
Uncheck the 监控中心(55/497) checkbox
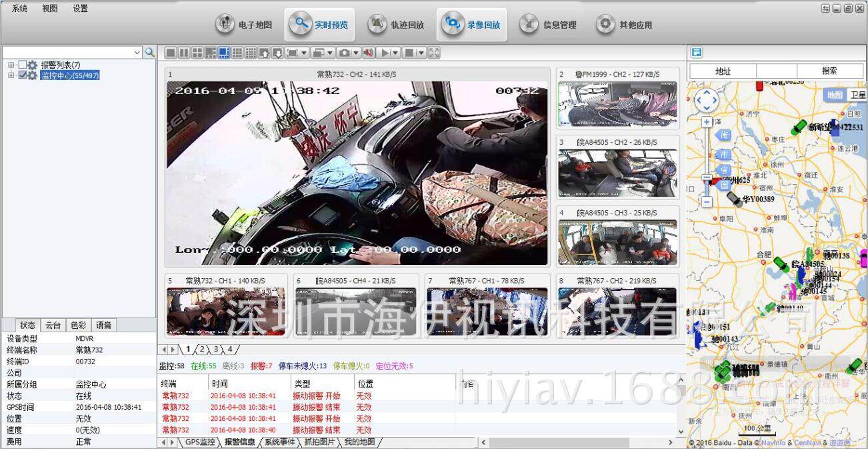[23, 75]
